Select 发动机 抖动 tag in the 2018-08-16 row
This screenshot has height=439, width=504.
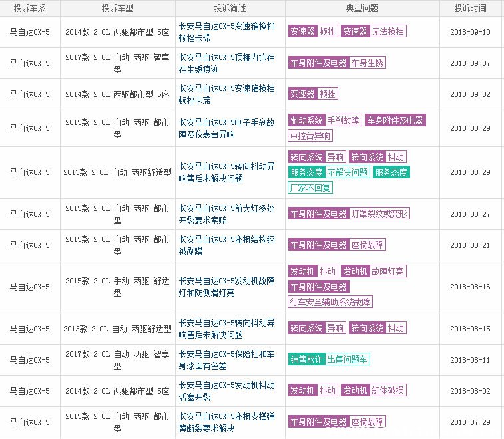pyautogui.click(x=313, y=271)
